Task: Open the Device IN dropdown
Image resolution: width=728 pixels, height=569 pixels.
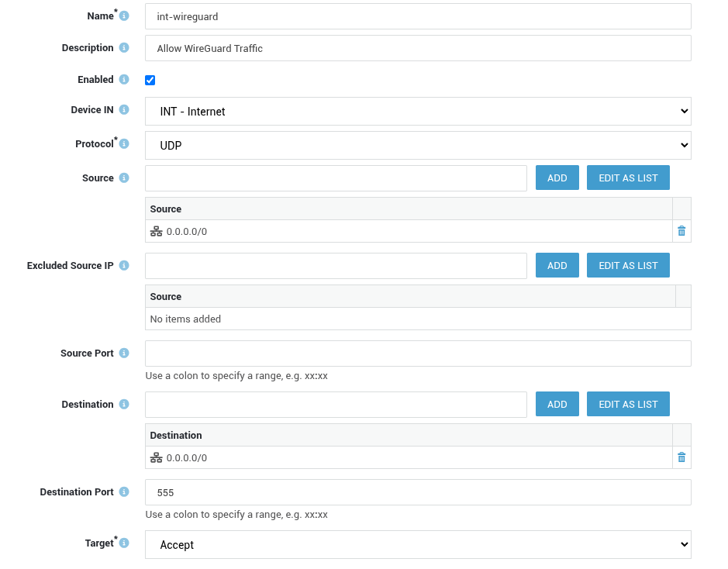Action: [x=418, y=112]
